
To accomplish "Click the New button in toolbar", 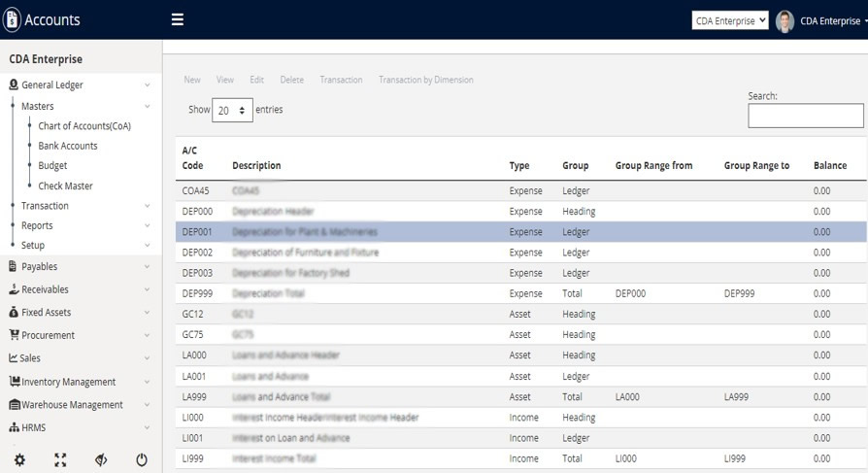I will pyautogui.click(x=192, y=80).
